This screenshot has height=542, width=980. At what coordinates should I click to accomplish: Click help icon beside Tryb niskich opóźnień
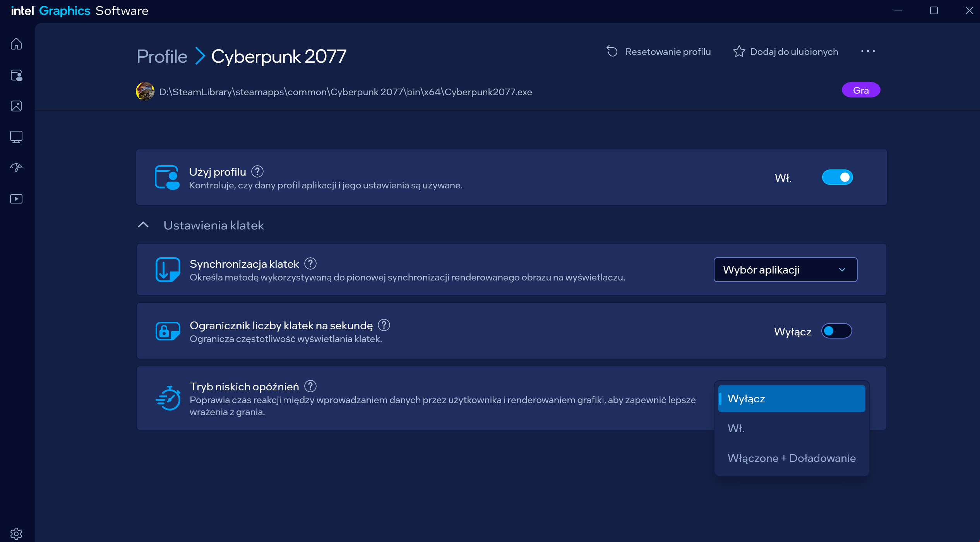(310, 386)
